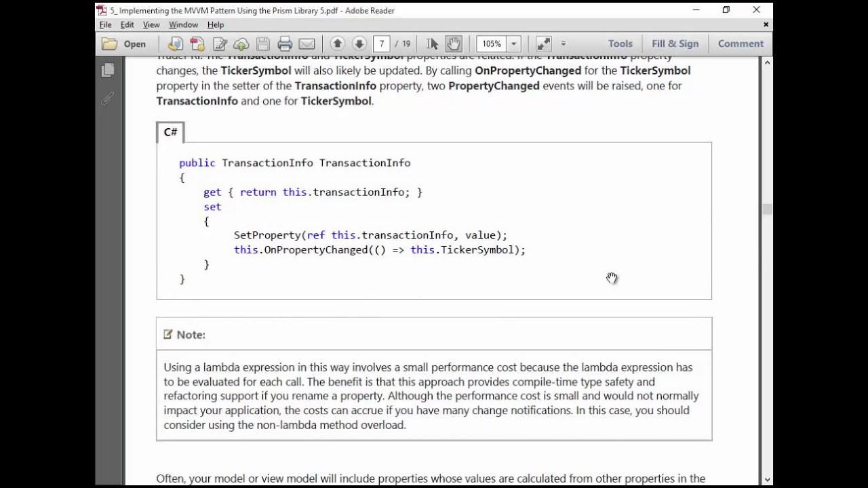The height and width of the screenshot is (488, 868).
Task: Click the fit/read mode expand arrows icon
Action: pos(544,44)
